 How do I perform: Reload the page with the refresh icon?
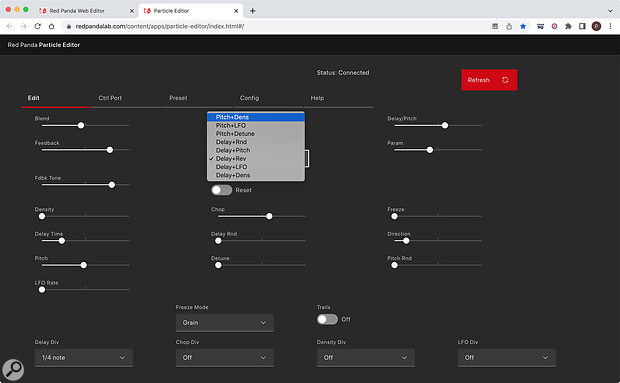[38, 26]
